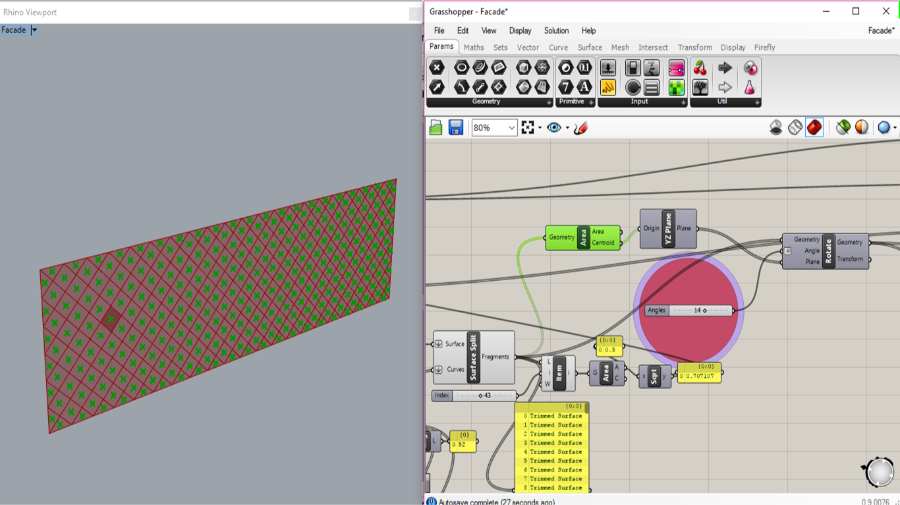Toggle the Named Views eye icon
Screen dimensions: 900x505
pos(554,127)
